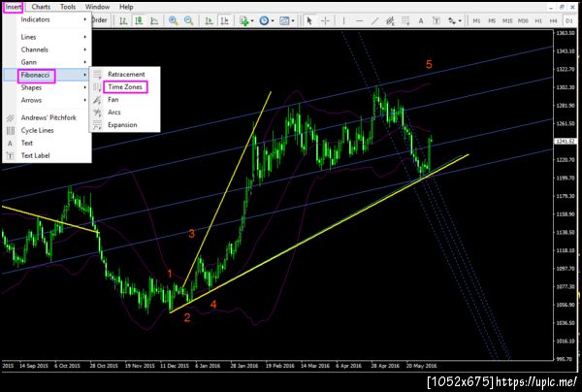
Task: Switch to the H1 timeframe
Action: point(538,20)
